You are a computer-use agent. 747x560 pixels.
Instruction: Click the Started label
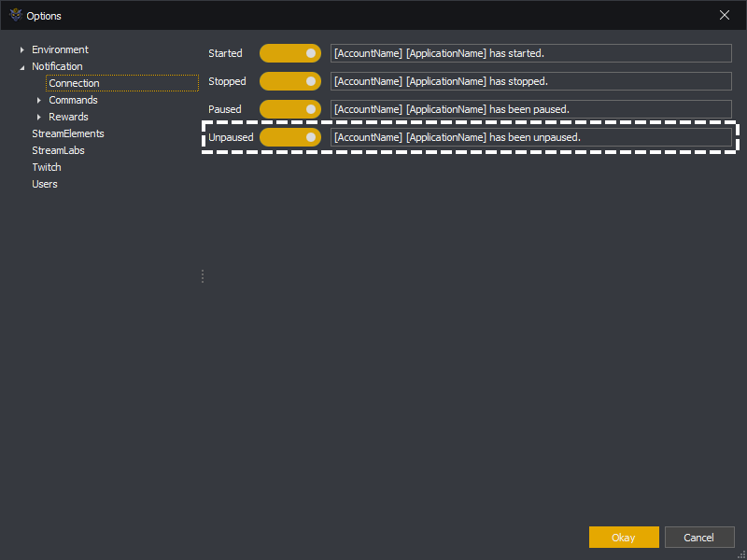click(225, 53)
